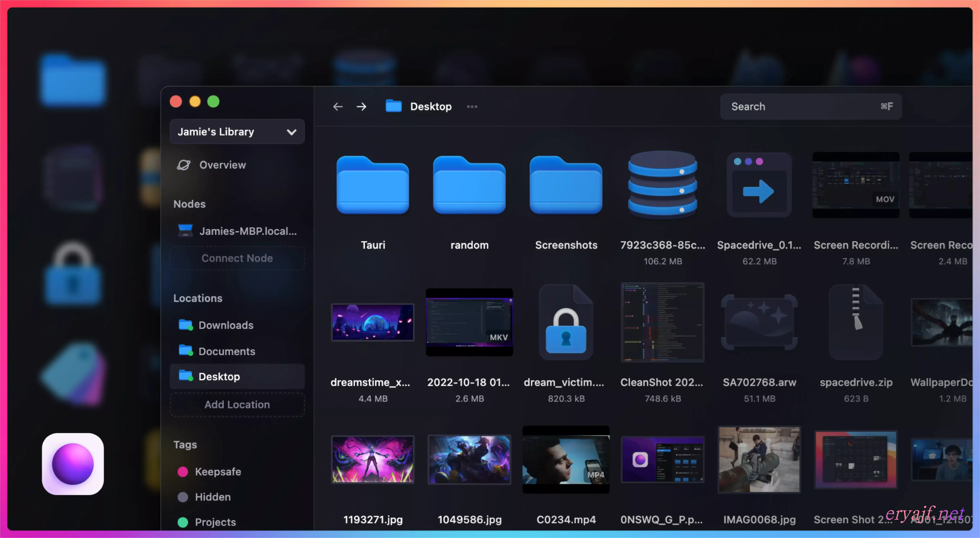Image resolution: width=980 pixels, height=538 pixels.
Task: Open the three-dots menu beside Desktop
Action: (x=472, y=107)
